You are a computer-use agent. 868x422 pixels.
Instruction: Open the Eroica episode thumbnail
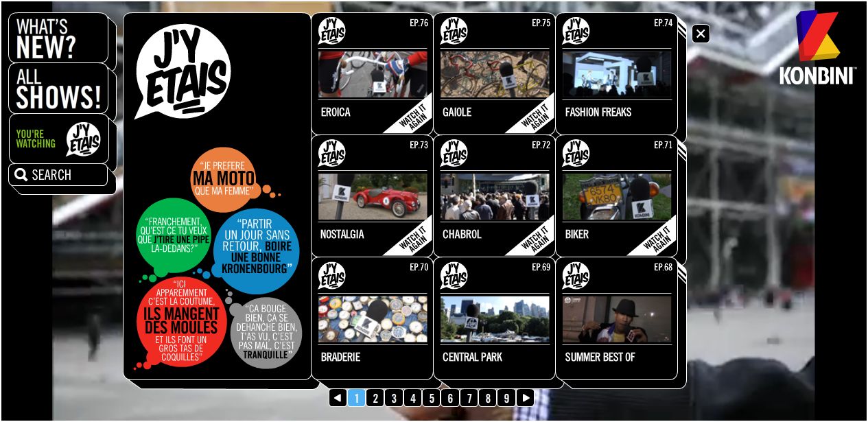click(373, 74)
